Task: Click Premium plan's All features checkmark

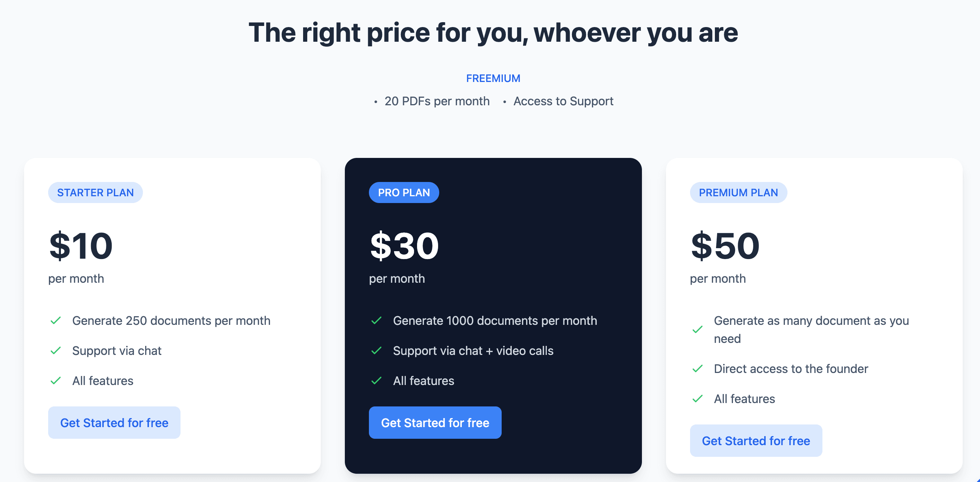Action: pyautogui.click(x=697, y=399)
